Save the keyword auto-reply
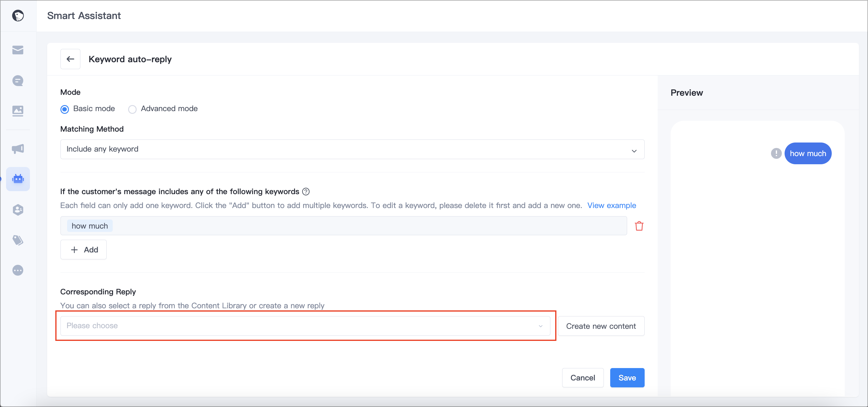 [627, 377]
